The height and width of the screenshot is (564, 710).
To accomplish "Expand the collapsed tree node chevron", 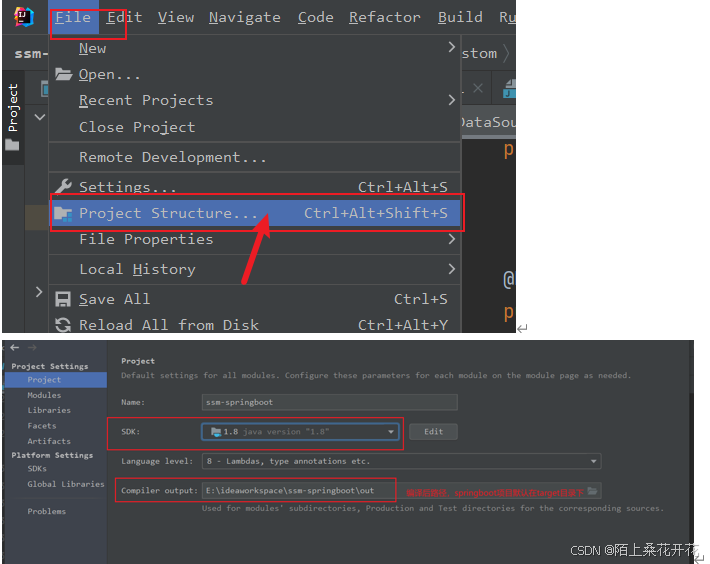I will (x=39, y=292).
